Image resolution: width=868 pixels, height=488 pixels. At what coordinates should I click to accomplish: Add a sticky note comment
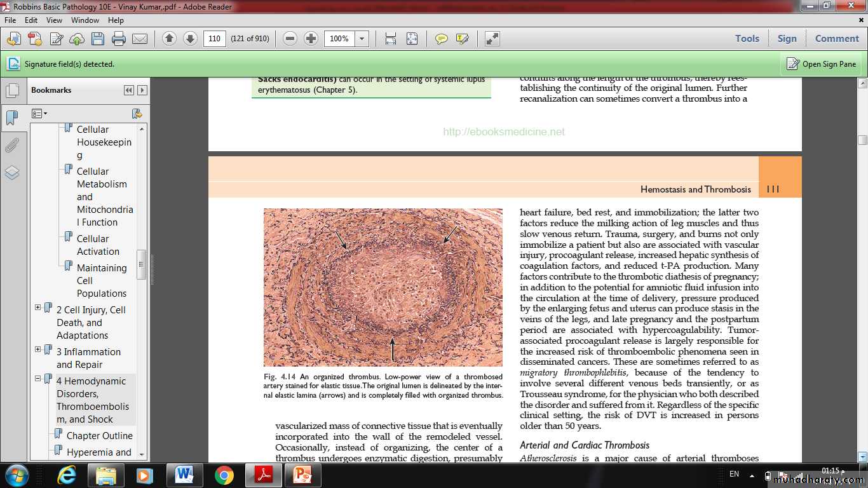441,39
